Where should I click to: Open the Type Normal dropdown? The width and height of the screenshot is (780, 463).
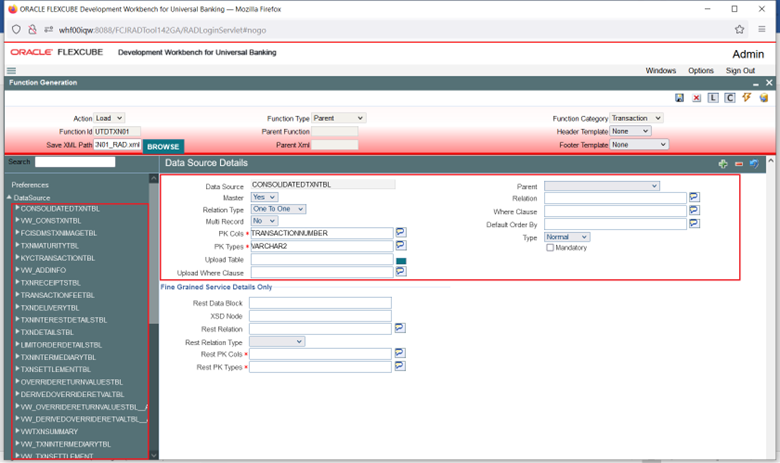pos(567,237)
